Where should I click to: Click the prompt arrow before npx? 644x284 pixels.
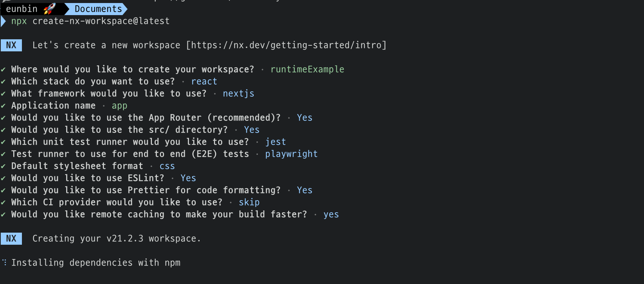[x=3, y=21]
